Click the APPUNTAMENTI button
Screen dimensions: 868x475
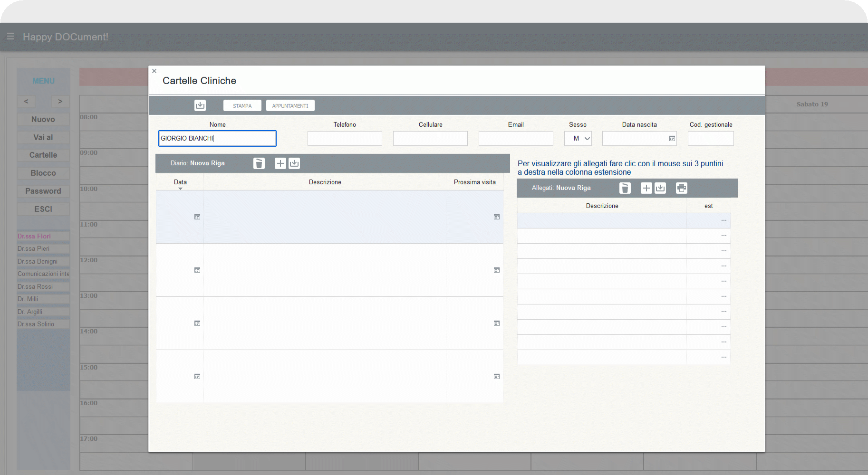tap(290, 105)
